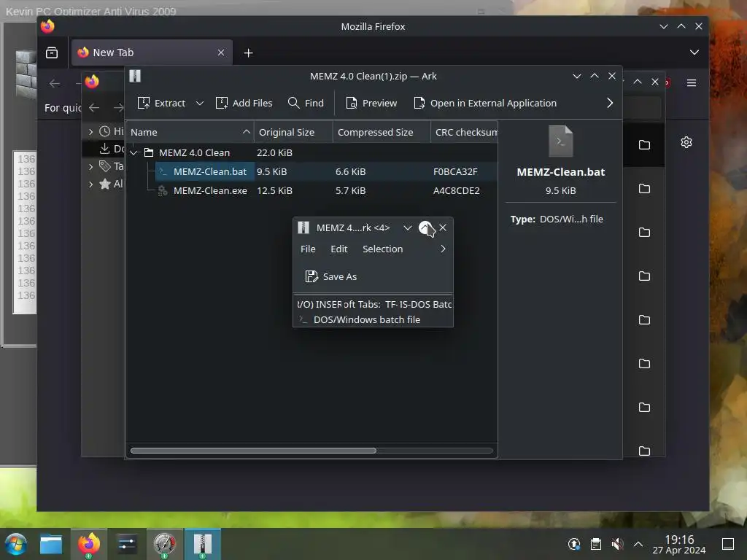
Task: Click the Preview toolbar button
Action: (x=371, y=103)
